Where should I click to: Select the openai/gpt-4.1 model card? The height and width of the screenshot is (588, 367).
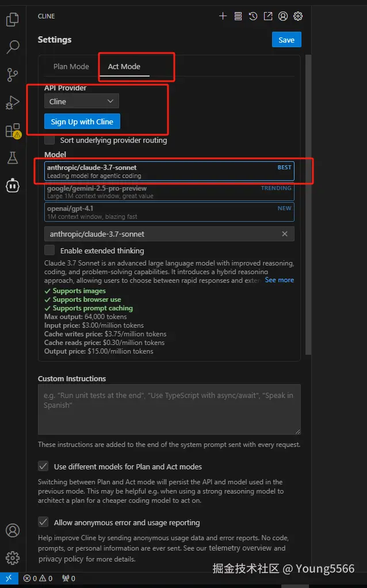(x=169, y=213)
